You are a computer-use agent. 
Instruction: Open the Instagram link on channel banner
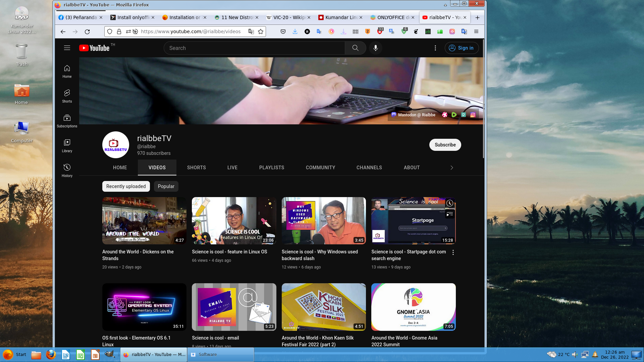(473, 115)
